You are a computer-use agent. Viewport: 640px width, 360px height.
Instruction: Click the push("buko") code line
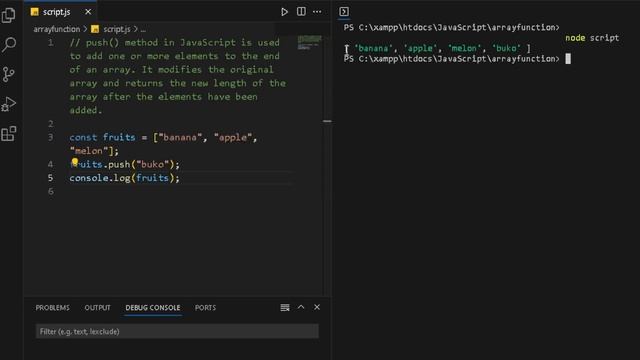click(124, 164)
